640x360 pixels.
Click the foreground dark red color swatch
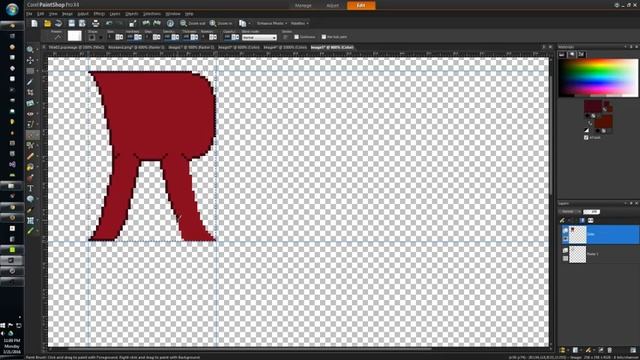tap(593, 107)
